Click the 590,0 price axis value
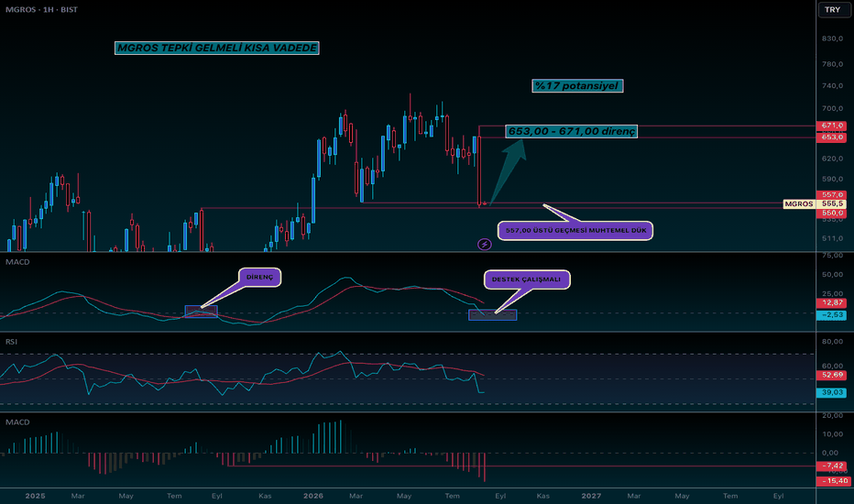Screen dimensions: 854x504 pos(832,179)
